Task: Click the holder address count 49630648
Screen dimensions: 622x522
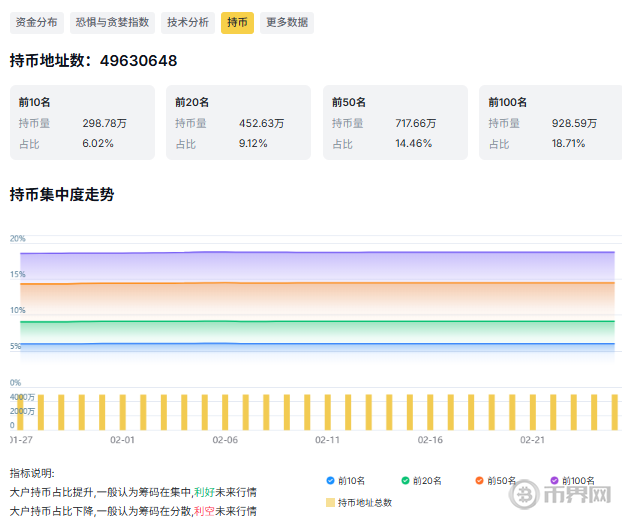Action: coord(138,61)
